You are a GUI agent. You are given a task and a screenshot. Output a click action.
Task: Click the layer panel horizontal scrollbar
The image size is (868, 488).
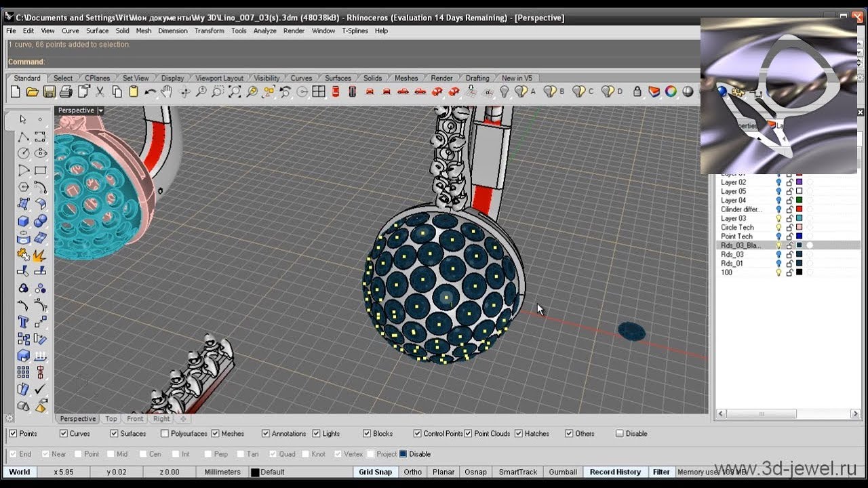click(789, 413)
